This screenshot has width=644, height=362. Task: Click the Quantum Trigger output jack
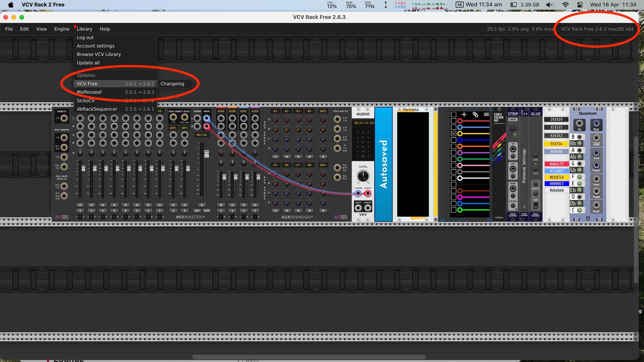click(596, 165)
